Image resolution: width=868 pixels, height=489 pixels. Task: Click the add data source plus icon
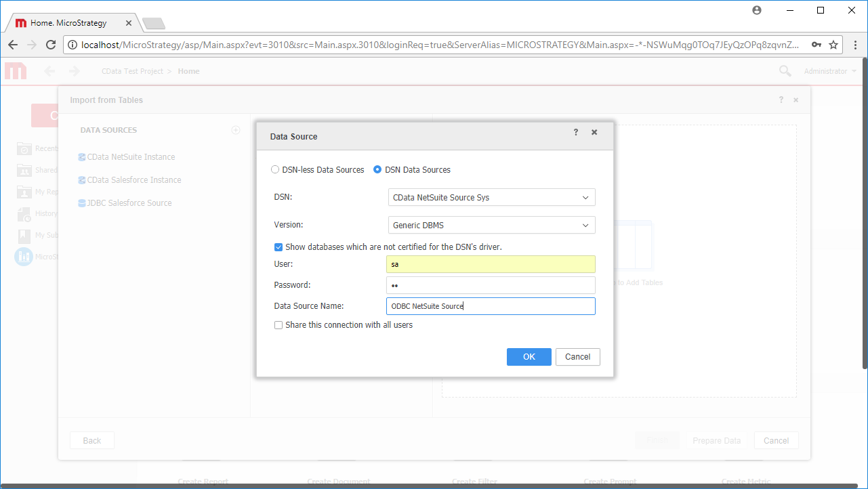[x=235, y=129]
